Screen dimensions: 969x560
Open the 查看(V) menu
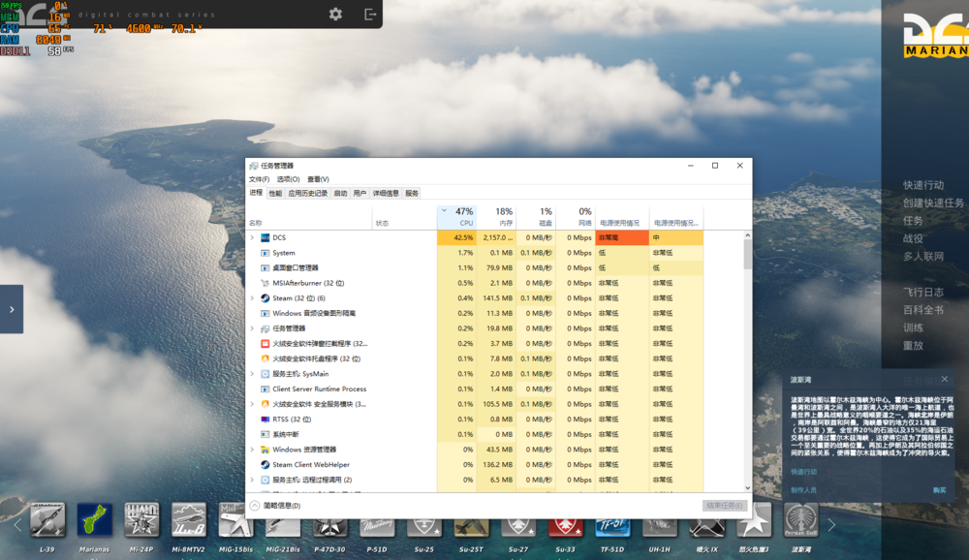318,179
